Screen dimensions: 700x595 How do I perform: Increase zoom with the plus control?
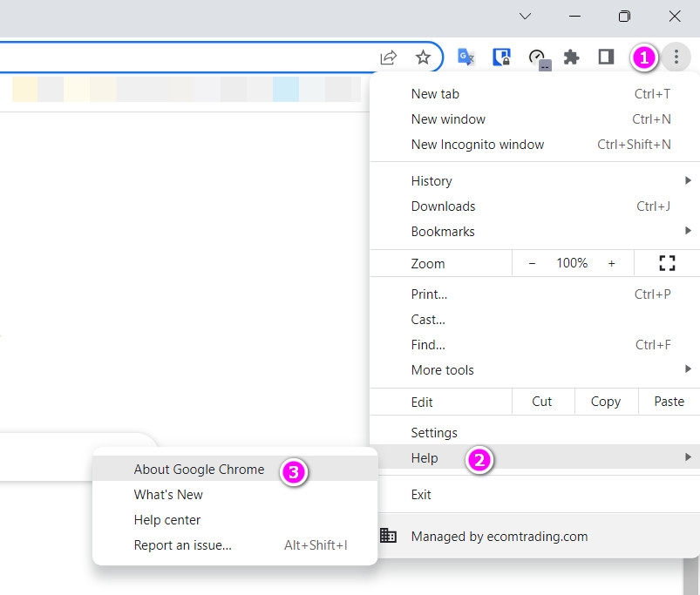pyautogui.click(x=611, y=262)
